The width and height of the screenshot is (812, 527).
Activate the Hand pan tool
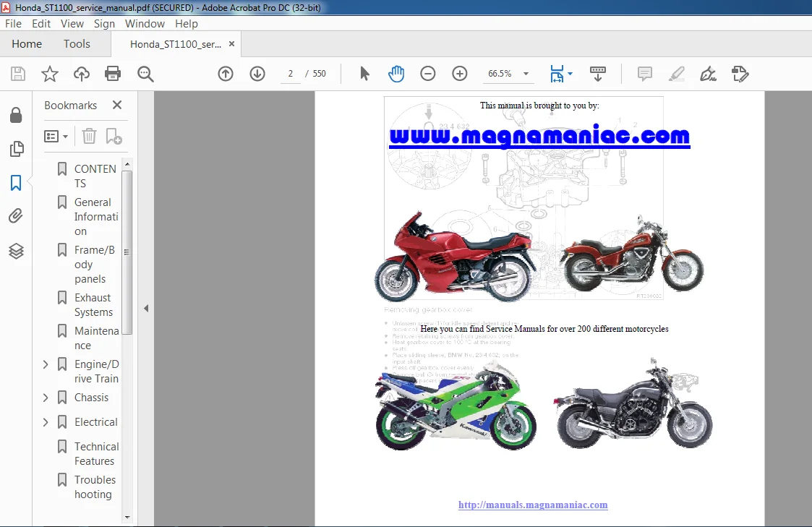click(x=396, y=74)
